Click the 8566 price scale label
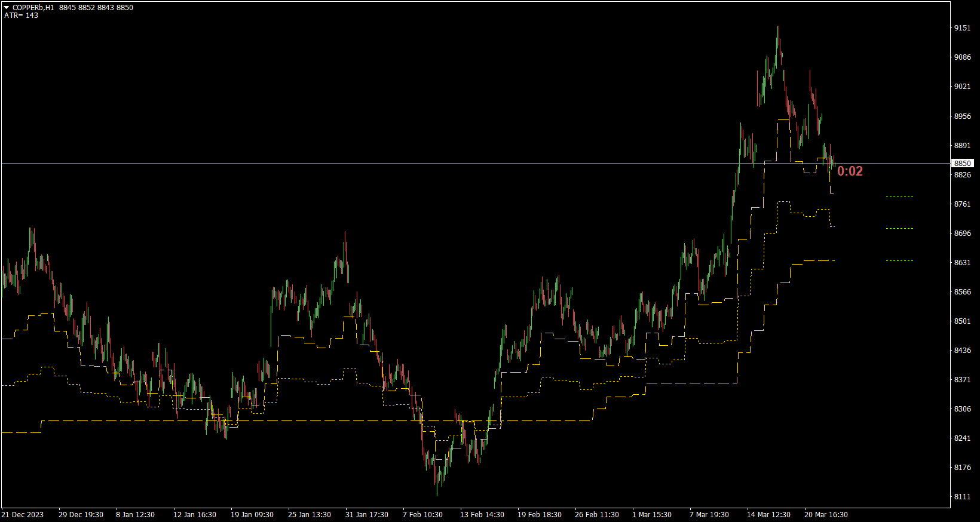This screenshot has height=522, width=980. tap(962, 292)
